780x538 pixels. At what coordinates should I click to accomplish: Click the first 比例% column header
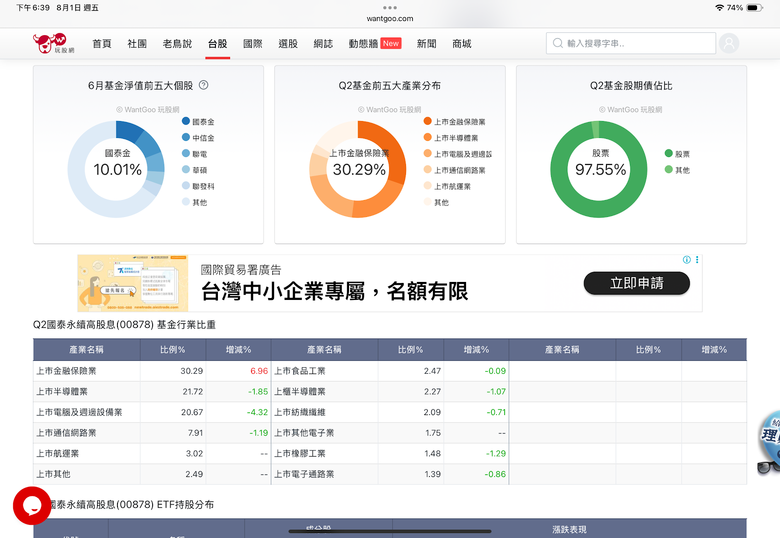pos(173,350)
